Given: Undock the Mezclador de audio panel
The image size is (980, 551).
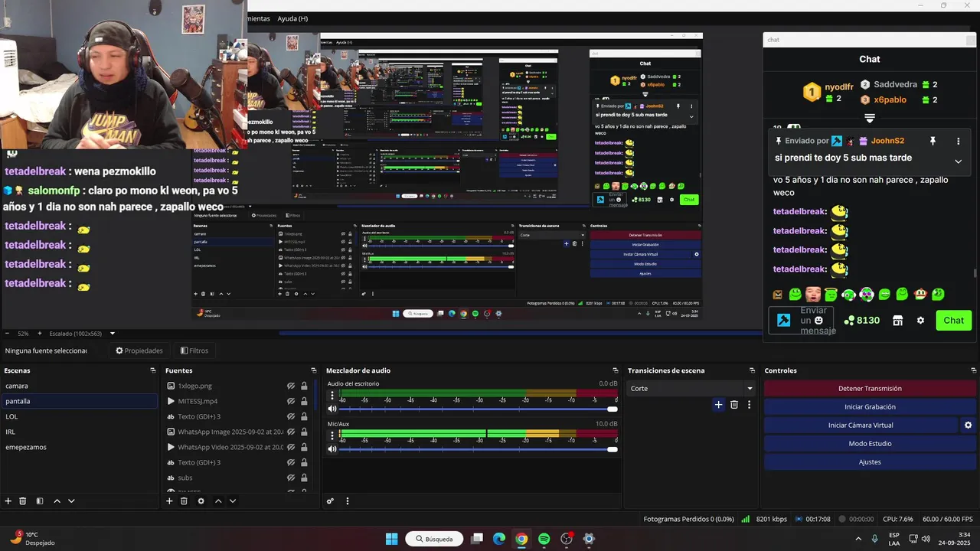Looking at the screenshot, I should pos(616,370).
